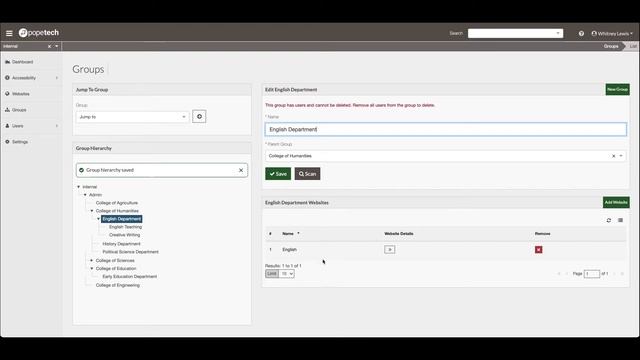The width and height of the screenshot is (640, 360).
Task: Change the results Limit dropdown
Action: 286,274
